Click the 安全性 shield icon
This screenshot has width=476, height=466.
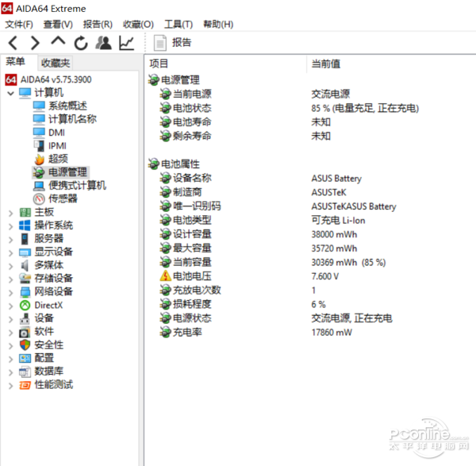(25, 345)
